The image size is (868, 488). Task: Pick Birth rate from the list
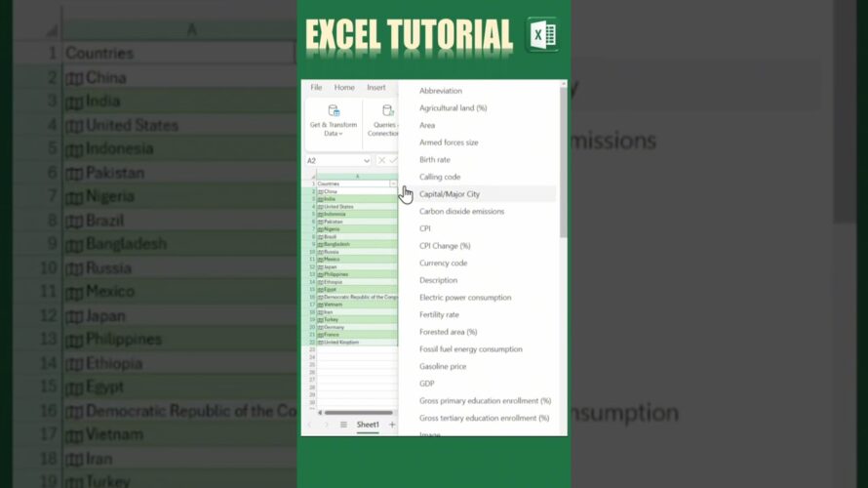pos(435,159)
